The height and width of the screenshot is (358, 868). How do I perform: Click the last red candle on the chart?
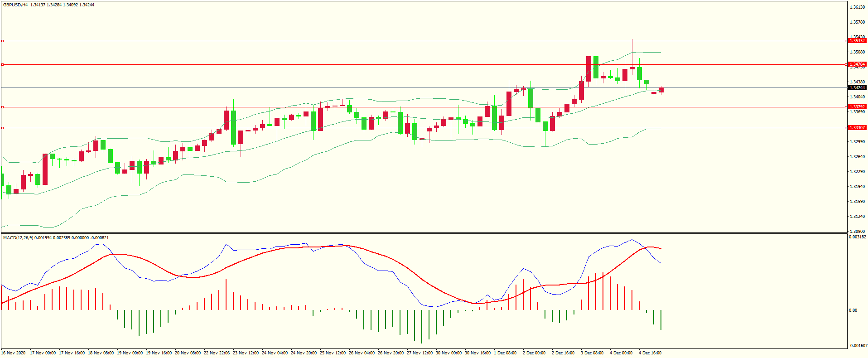tap(661, 90)
